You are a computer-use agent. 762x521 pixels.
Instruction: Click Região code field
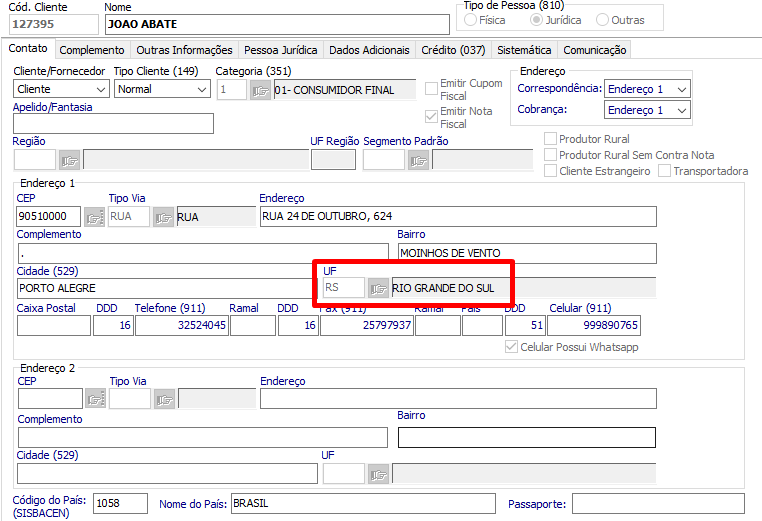[35, 160]
